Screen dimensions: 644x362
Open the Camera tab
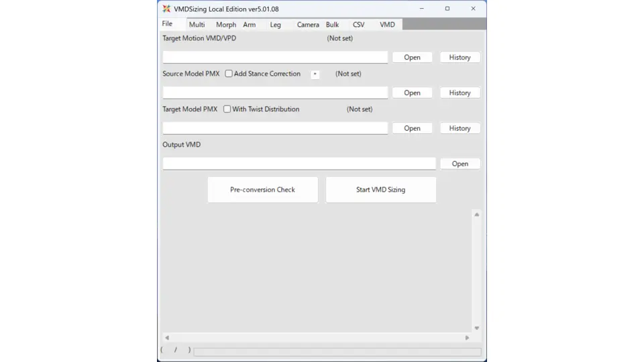coord(308,25)
